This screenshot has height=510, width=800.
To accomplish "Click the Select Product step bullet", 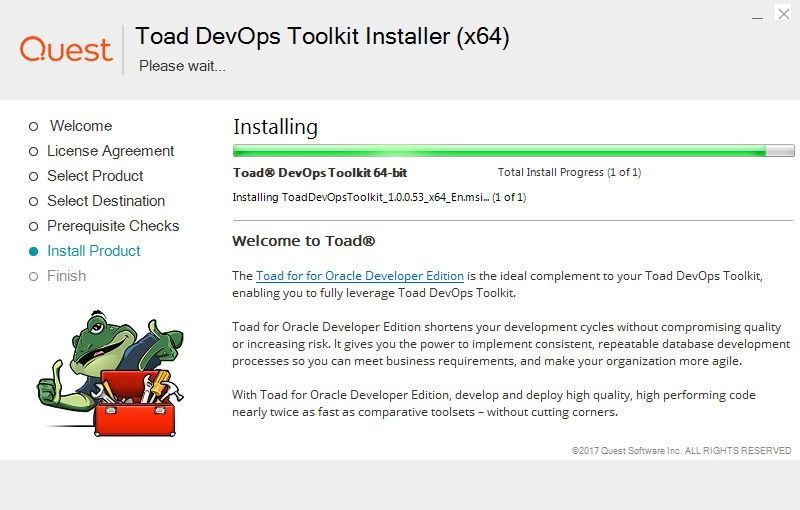I will click(33, 176).
